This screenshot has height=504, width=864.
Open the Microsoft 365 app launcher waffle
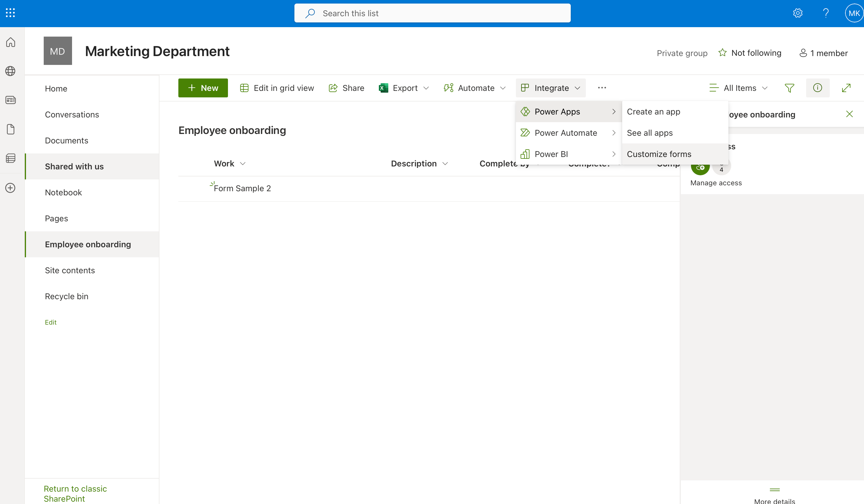tap(10, 13)
